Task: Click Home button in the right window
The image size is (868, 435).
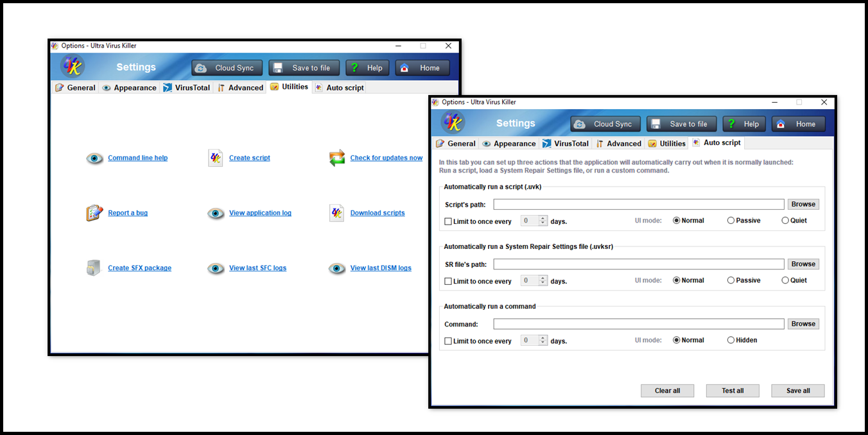Action: pyautogui.click(x=799, y=124)
